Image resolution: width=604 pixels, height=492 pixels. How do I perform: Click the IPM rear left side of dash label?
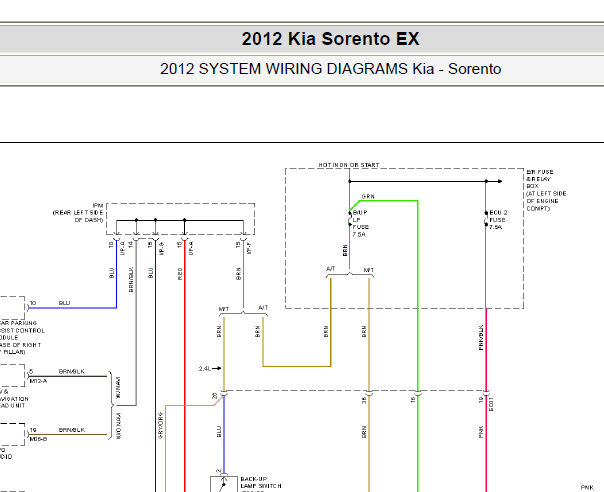click(x=78, y=213)
